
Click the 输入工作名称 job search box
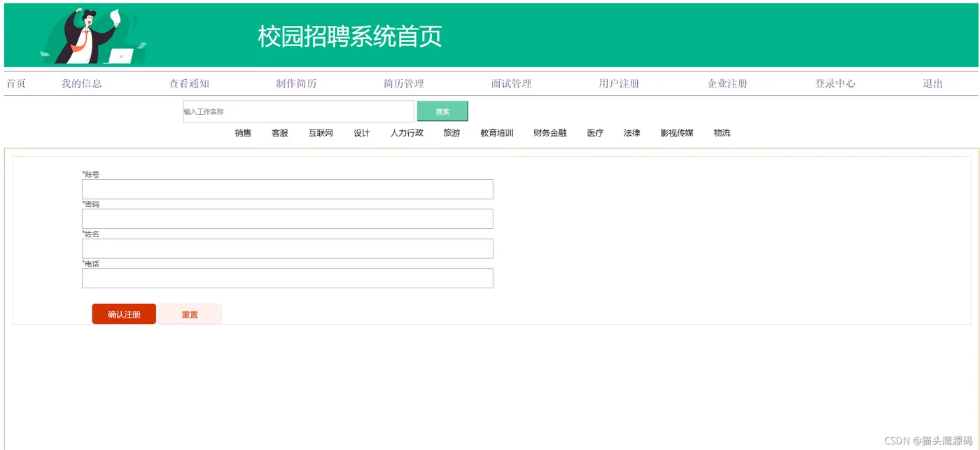click(x=297, y=111)
